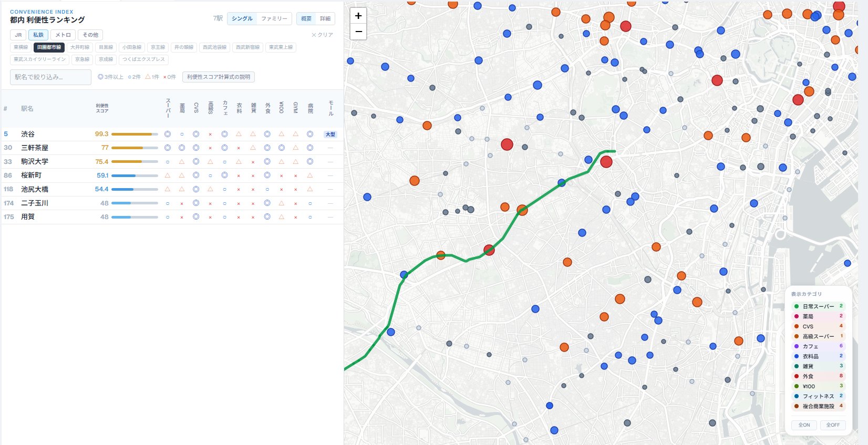The width and height of the screenshot is (868, 445).
Task: Click the モール column header
Action: pyautogui.click(x=330, y=108)
